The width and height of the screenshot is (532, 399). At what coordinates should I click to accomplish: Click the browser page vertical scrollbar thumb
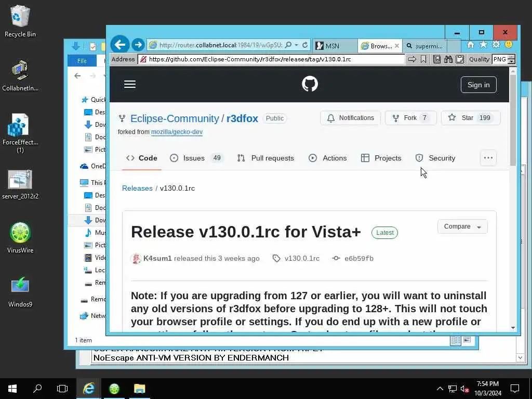(x=513, y=120)
